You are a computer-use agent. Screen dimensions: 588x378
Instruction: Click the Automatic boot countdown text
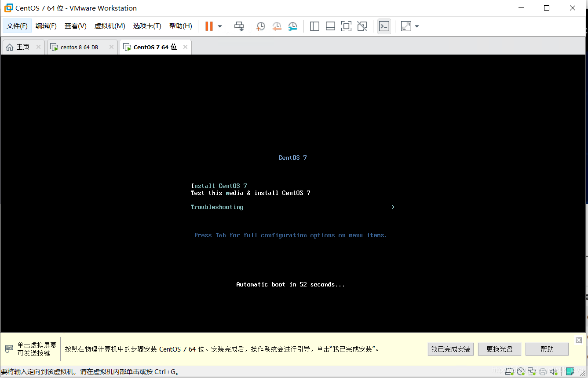point(291,284)
